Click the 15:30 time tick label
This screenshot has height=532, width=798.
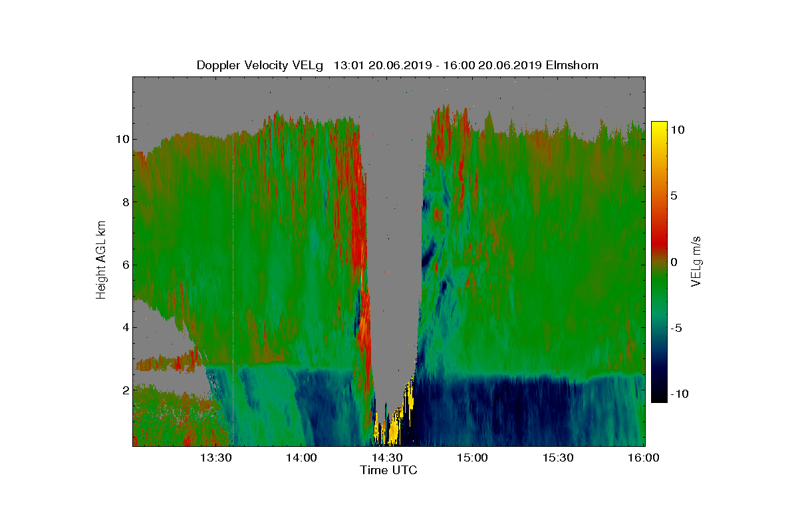click(x=559, y=458)
